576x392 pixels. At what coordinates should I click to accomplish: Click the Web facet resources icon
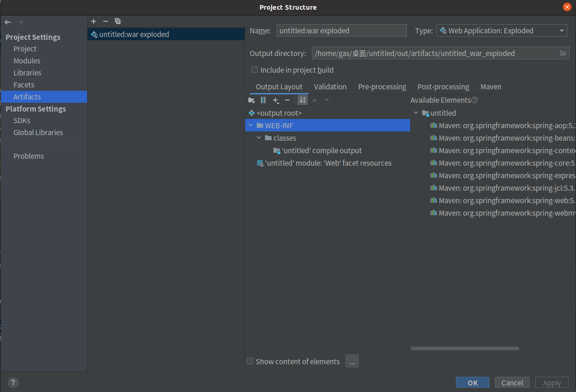260,163
